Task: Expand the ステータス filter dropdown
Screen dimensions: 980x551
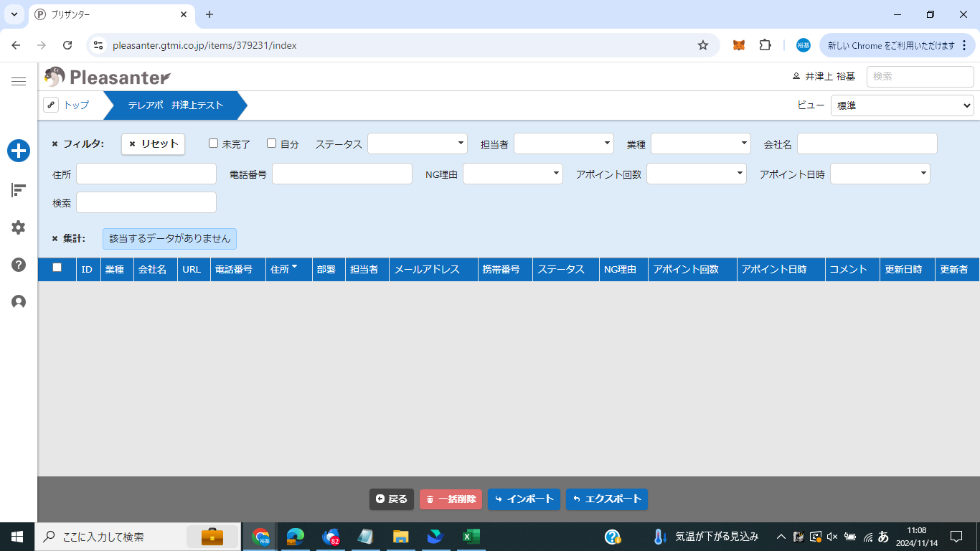Action: tap(417, 144)
